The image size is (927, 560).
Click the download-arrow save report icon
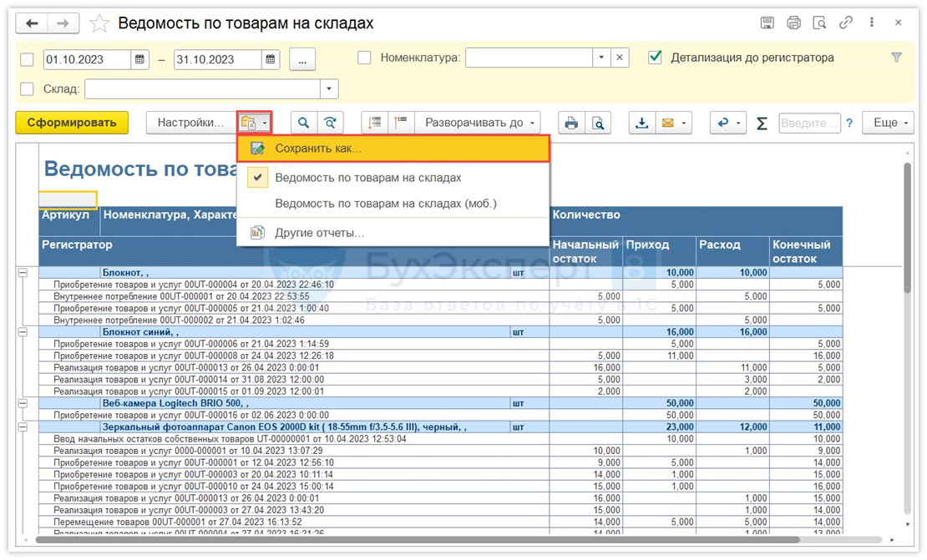pos(641,123)
